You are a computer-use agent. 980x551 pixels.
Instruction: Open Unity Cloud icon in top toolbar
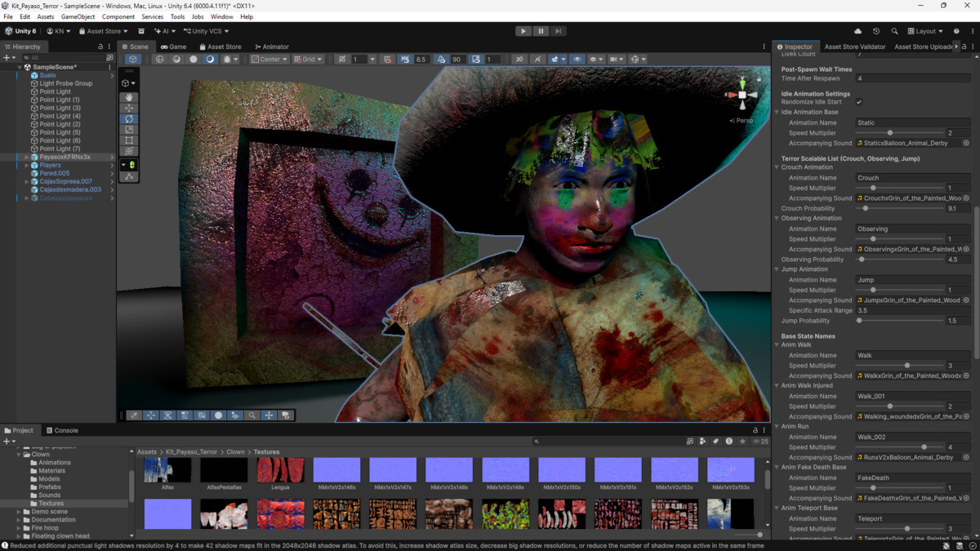point(857,31)
